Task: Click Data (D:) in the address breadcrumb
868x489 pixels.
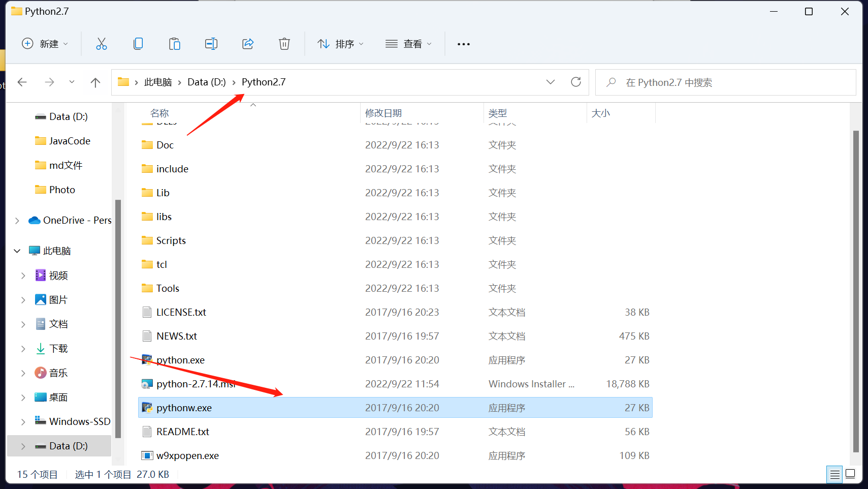Action: 207,82
